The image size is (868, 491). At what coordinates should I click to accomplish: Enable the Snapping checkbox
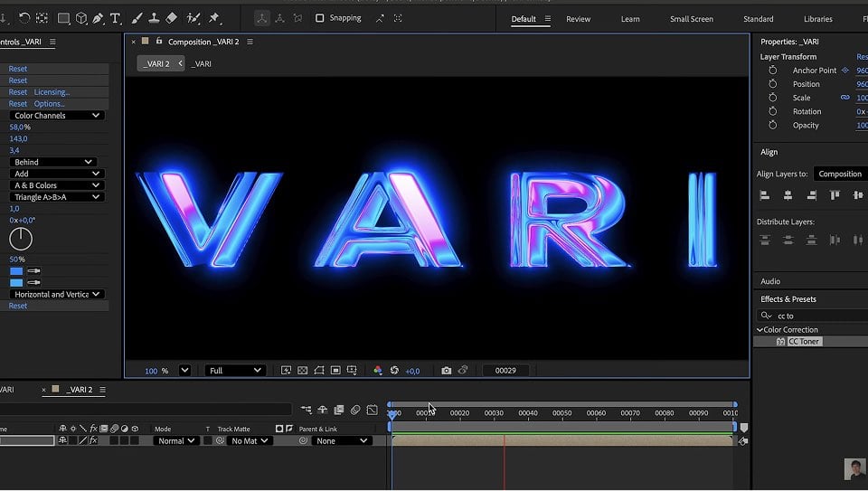[320, 18]
